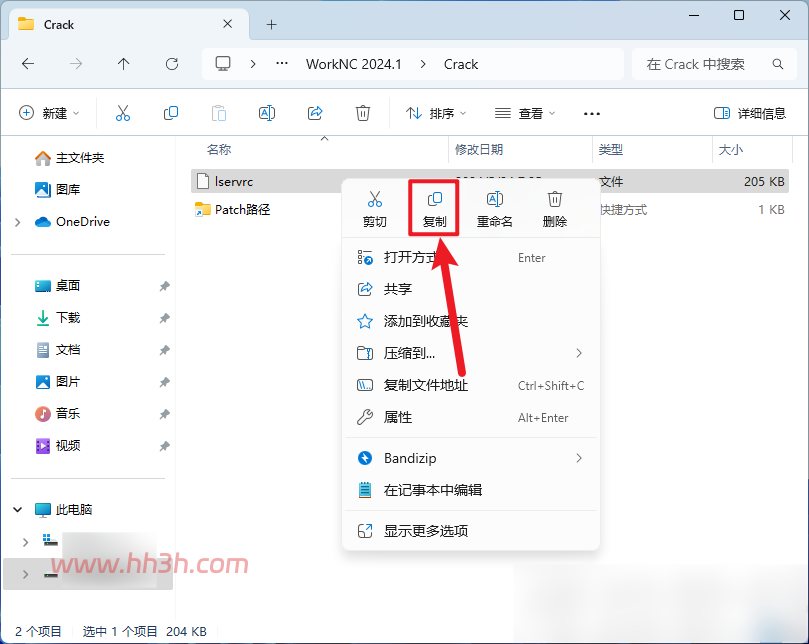Add a new tab with plus button
This screenshot has height=644, width=809.
[x=271, y=24]
